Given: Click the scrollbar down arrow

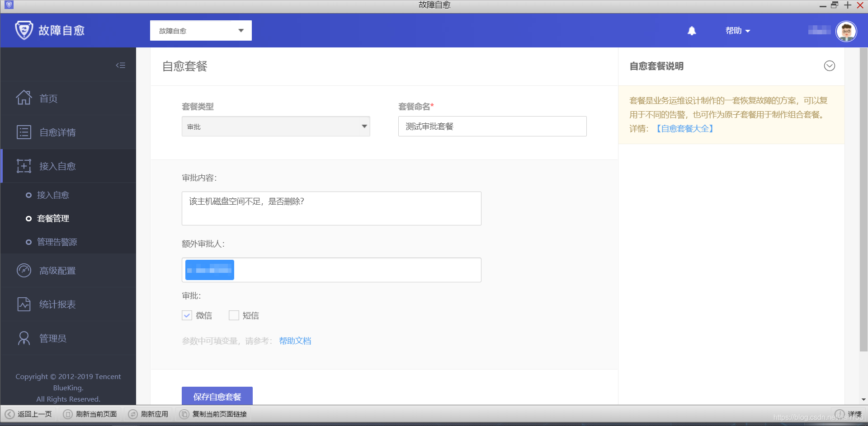Looking at the screenshot, I should (x=863, y=400).
